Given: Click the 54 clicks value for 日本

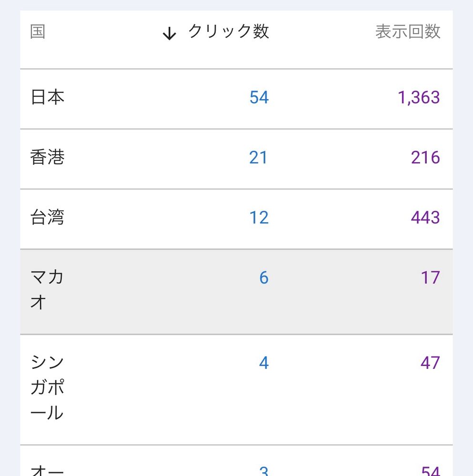Looking at the screenshot, I should tap(259, 98).
